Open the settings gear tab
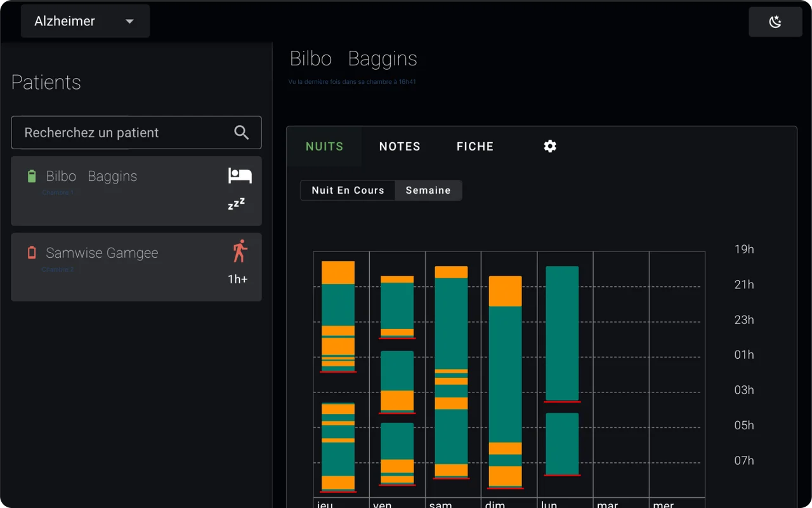812x508 pixels. pos(550,147)
